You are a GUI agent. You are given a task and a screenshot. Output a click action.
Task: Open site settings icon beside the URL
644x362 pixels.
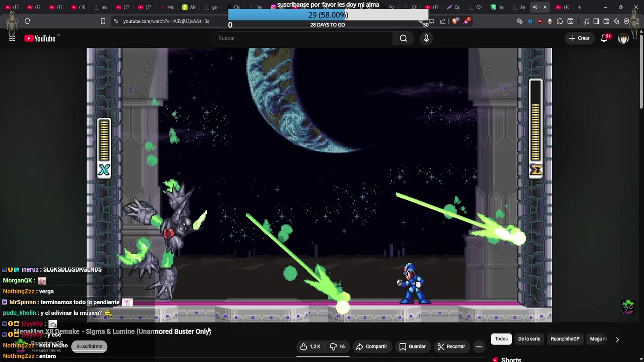coord(116,21)
